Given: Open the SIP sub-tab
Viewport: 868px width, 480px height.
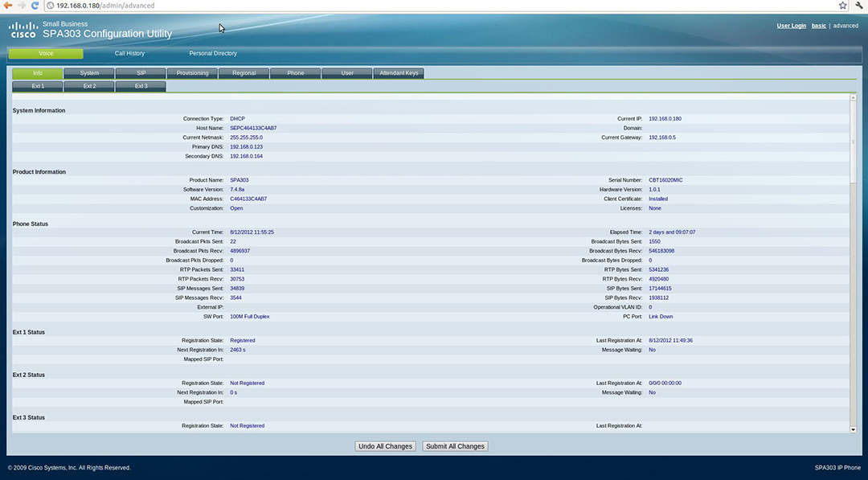Looking at the screenshot, I should pyautogui.click(x=141, y=73).
